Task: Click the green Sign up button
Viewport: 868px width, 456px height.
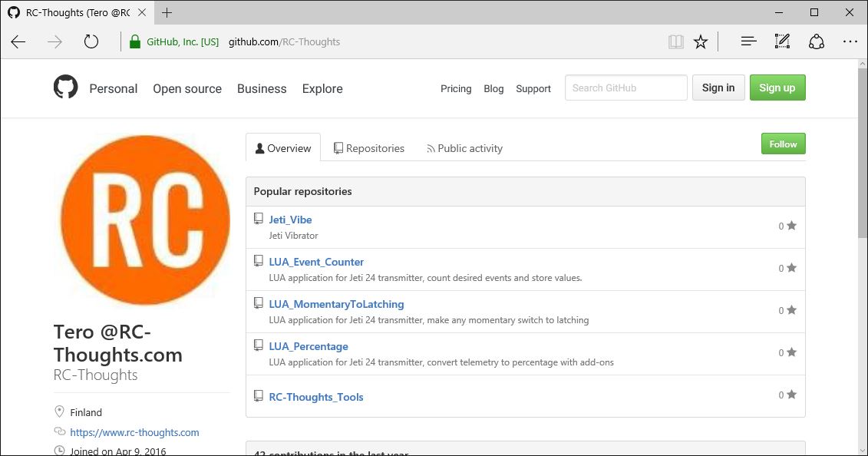Action: (x=777, y=88)
